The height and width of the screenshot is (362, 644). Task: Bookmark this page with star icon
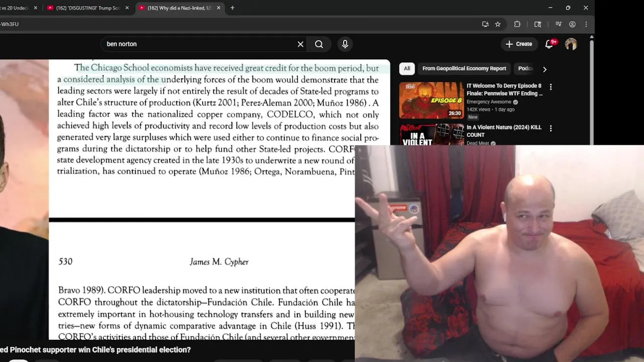[498, 24]
